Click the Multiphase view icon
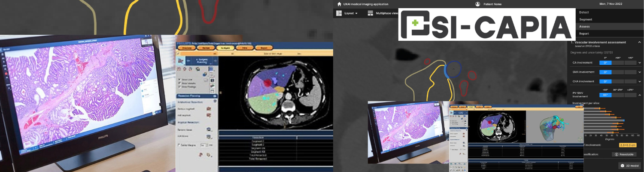This screenshot has width=644, height=172. coord(370,13)
